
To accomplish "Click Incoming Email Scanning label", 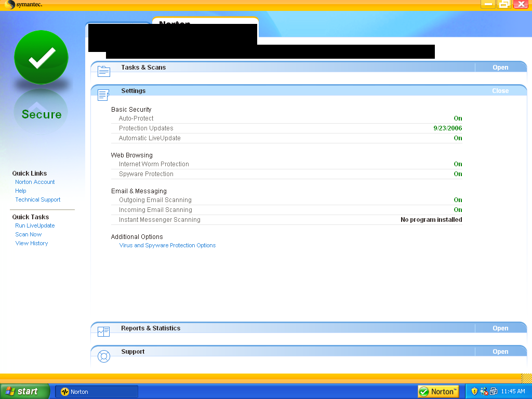I will pyautogui.click(x=155, y=210).
